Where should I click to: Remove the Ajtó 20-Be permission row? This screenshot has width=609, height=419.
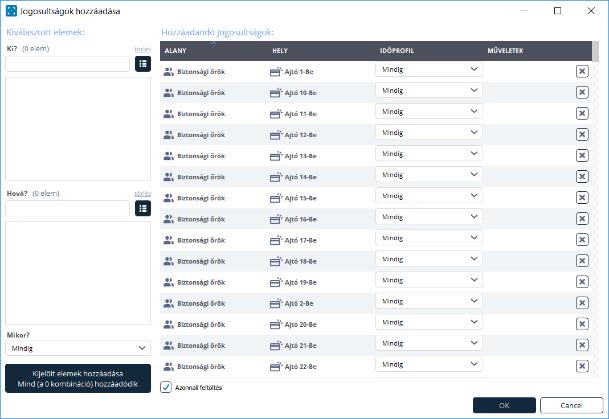582,324
